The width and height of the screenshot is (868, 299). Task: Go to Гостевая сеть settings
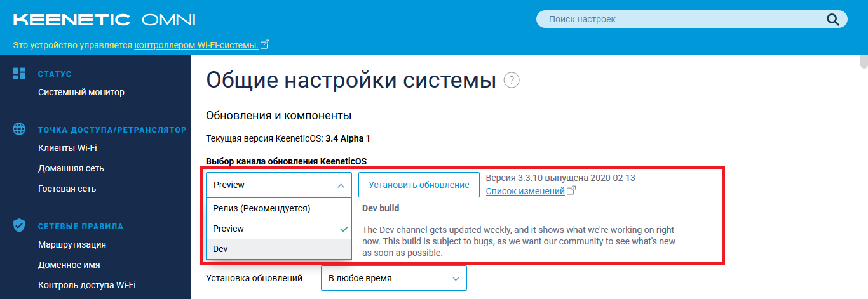pos(69,189)
